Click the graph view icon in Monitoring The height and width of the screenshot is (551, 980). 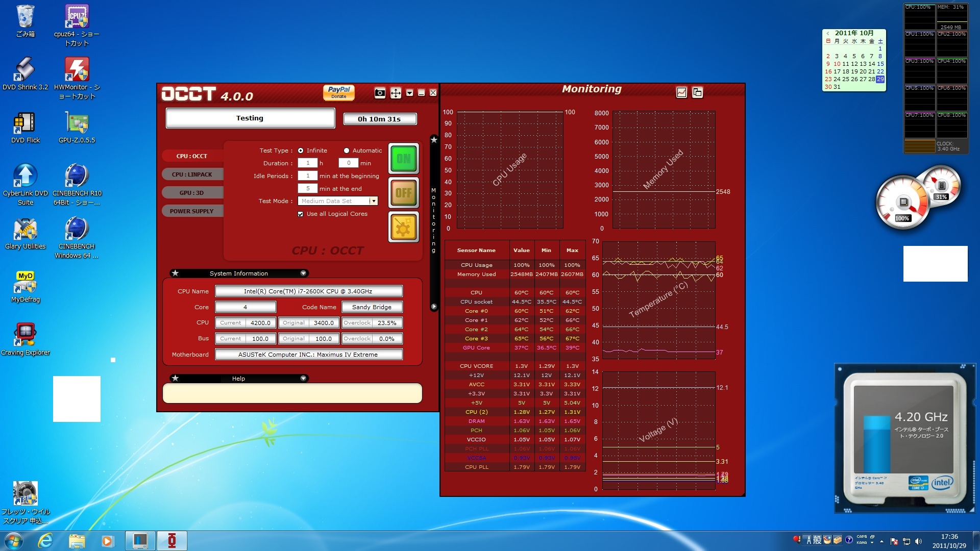(x=681, y=92)
